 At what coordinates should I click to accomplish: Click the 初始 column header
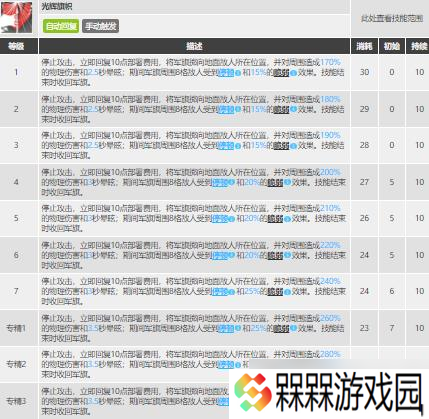392,46
